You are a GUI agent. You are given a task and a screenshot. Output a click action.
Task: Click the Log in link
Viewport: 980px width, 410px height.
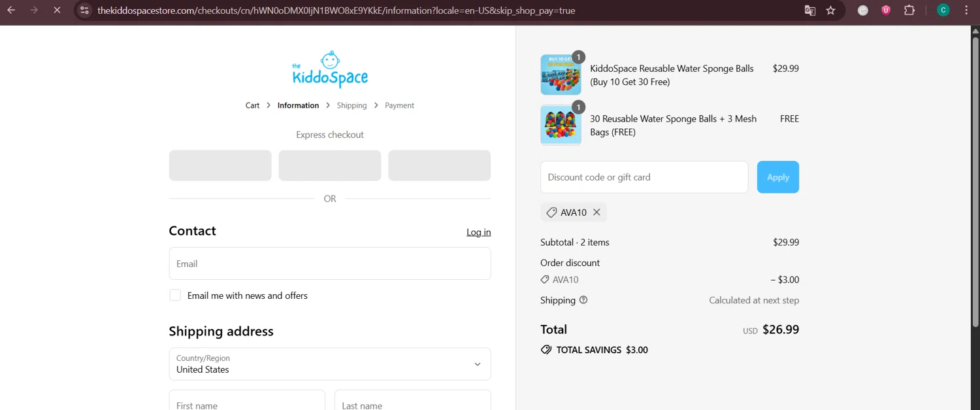478,232
